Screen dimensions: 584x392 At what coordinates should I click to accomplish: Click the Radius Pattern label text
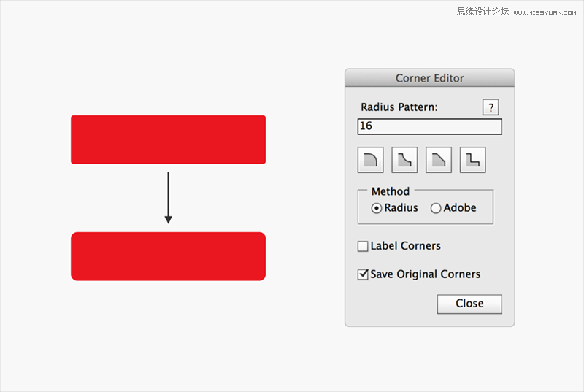(399, 107)
